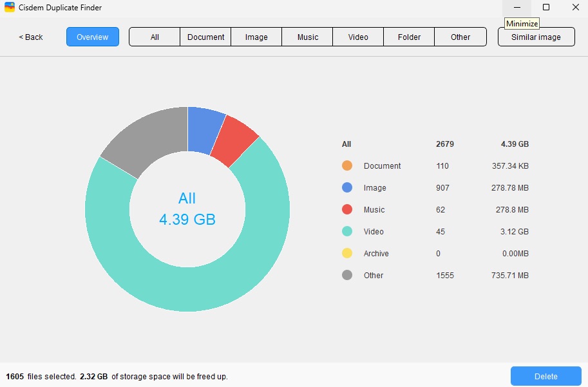Click the orange Document legend dot
This screenshot has width=588, height=387.
tap(346, 165)
